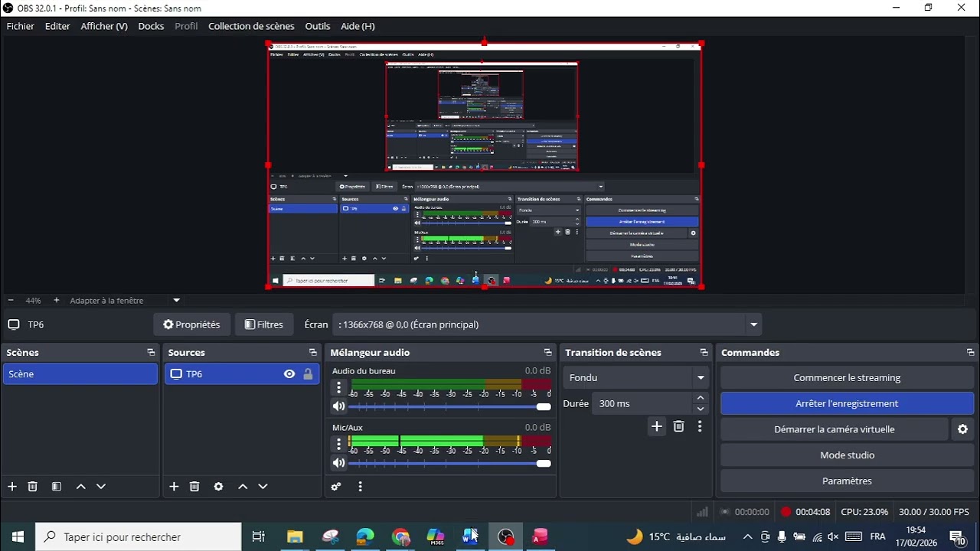Pop out the Scènes dock panel
Screen dimensions: 980x551
click(x=151, y=353)
